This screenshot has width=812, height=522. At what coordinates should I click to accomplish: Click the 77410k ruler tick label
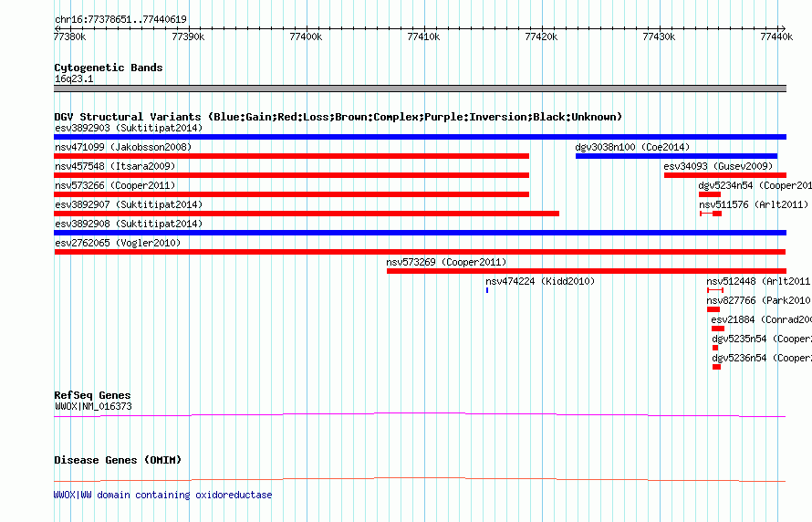click(423, 37)
